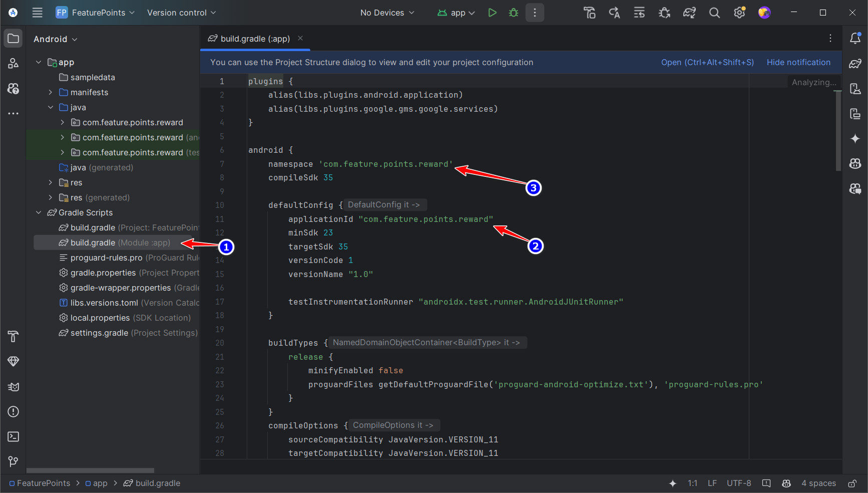Toggle the Project tool window folder icon

(14, 39)
